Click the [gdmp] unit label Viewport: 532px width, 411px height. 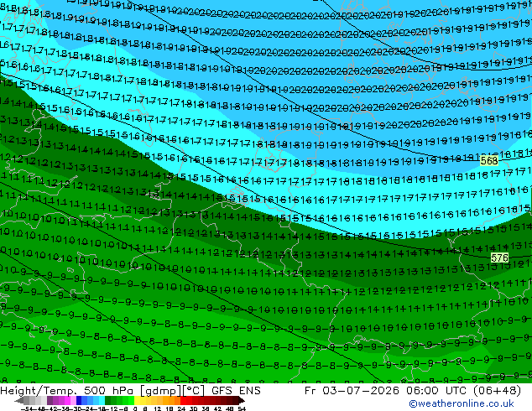pyautogui.click(x=161, y=391)
